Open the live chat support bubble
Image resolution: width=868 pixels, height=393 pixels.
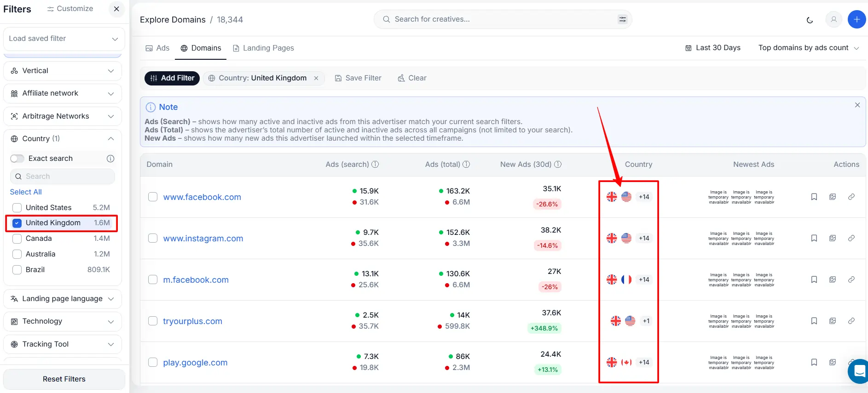click(859, 371)
